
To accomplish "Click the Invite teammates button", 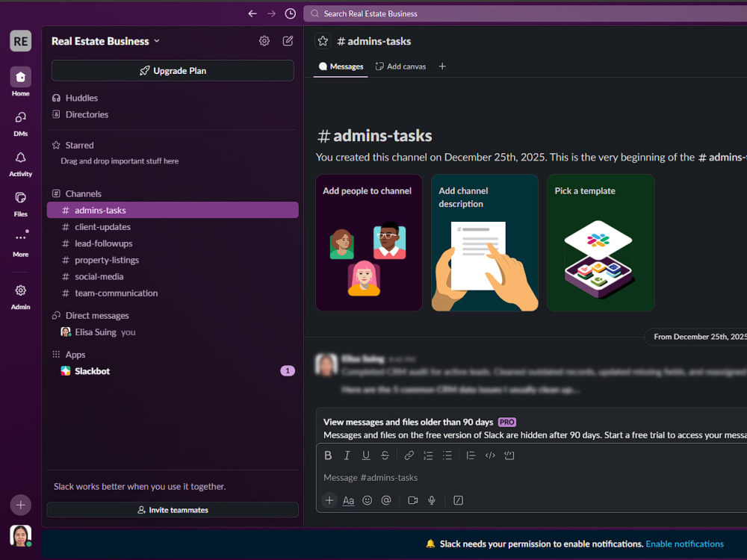I will pos(173,509).
